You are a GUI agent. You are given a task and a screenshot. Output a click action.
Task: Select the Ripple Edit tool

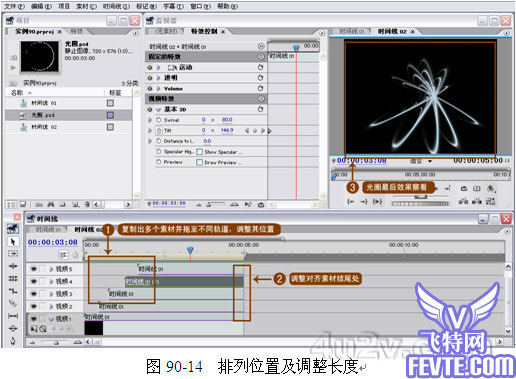tap(13, 266)
